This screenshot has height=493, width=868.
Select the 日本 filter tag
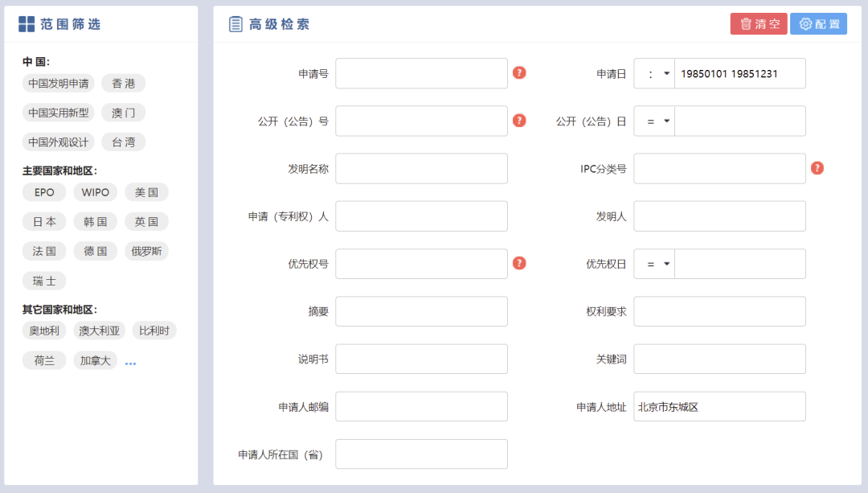click(44, 221)
